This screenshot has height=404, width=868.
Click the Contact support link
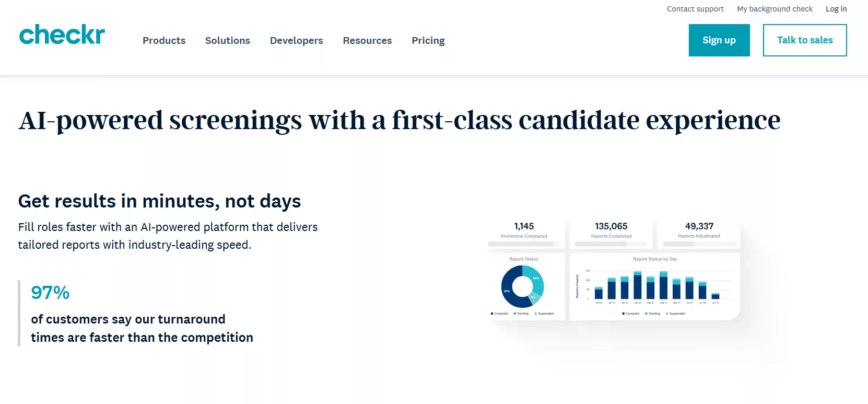(x=695, y=8)
